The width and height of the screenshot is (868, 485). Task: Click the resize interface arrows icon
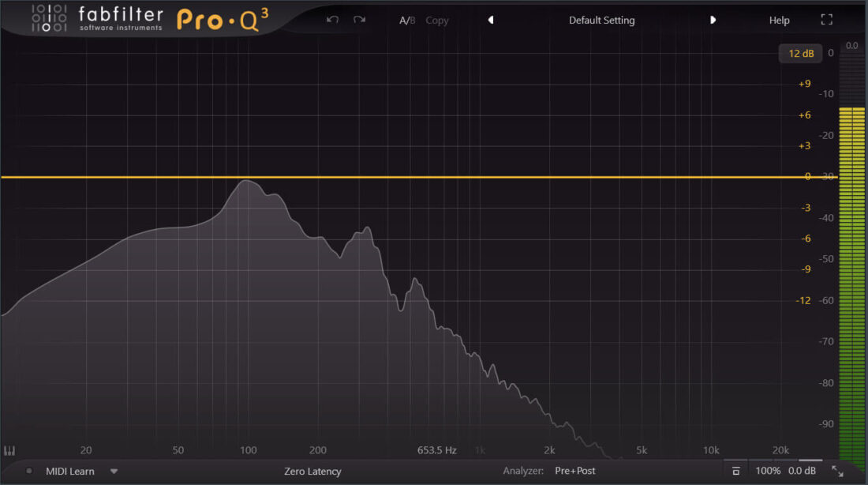(x=837, y=471)
